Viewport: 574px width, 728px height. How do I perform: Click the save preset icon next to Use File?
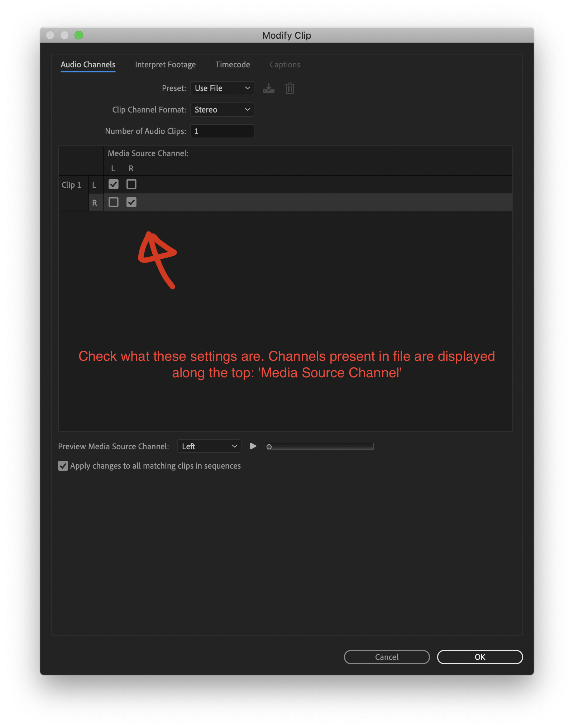(x=269, y=88)
